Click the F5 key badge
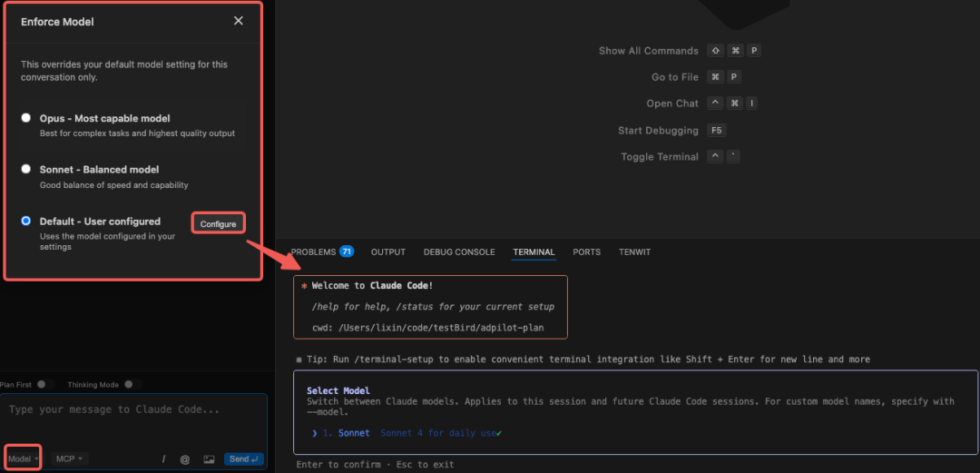 pyautogui.click(x=717, y=130)
